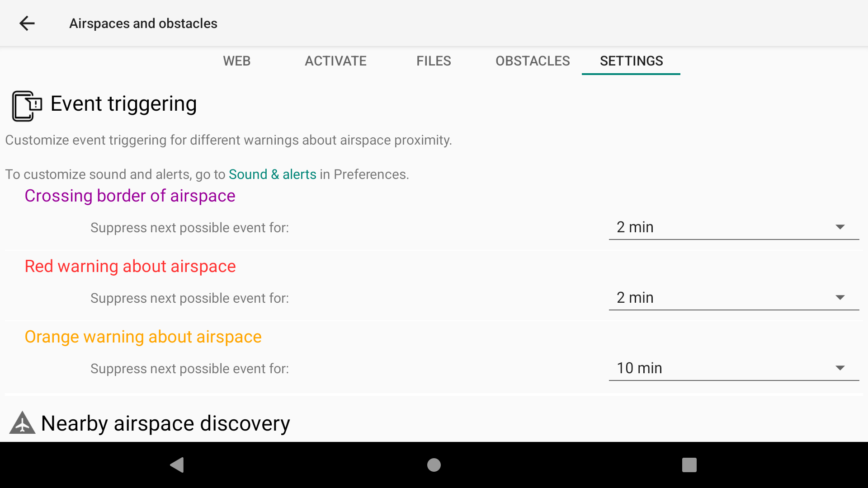This screenshot has width=868, height=488.
Task: Tap the Orange warning about airspace heading
Action: click(143, 337)
